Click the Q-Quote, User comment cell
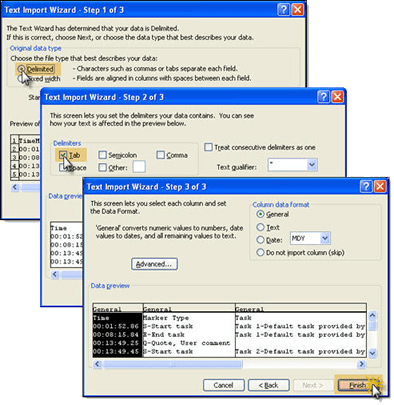This screenshot has width=394, height=405. click(x=189, y=343)
